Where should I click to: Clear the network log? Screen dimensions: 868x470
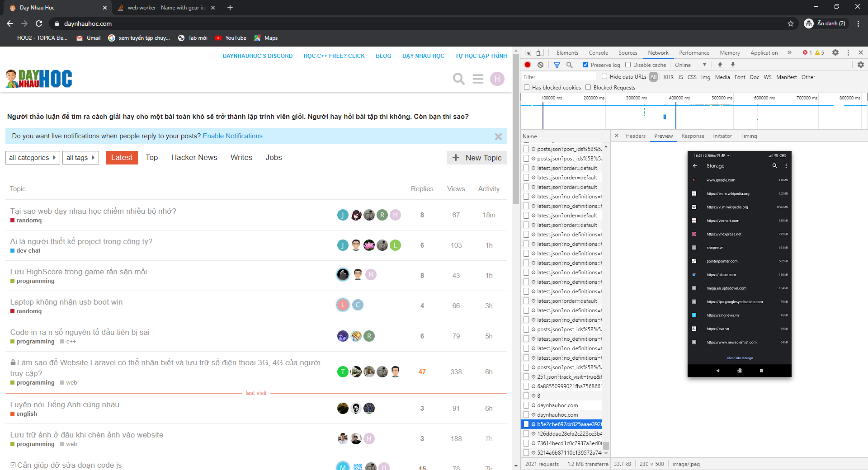(540, 65)
